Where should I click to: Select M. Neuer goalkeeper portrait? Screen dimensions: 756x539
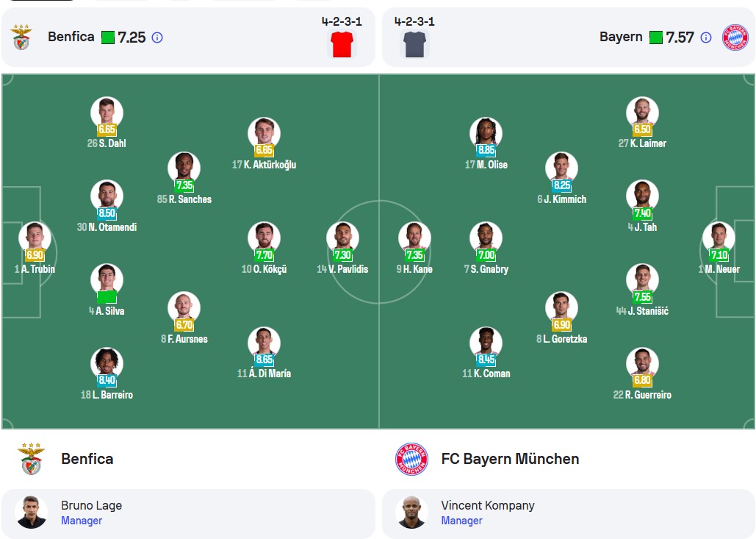[719, 238]
